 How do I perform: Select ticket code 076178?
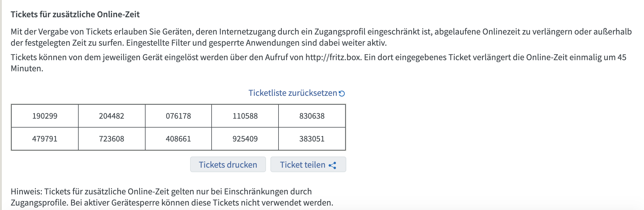click(178, 116)
